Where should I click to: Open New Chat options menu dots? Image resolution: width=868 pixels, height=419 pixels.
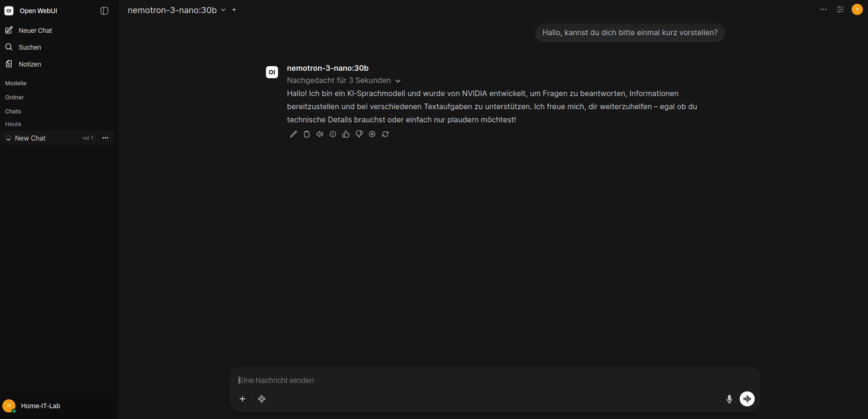[105, 138]
